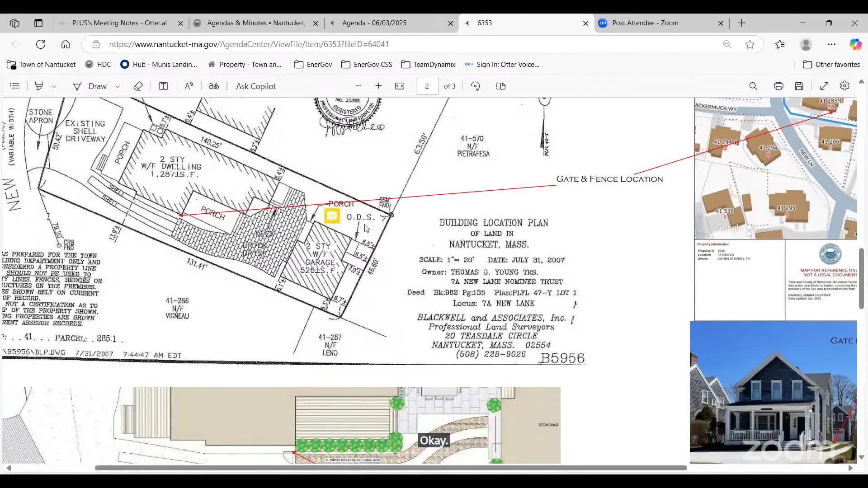
Task: Toggle page view layout icon
Action: [x=501, y=86]
